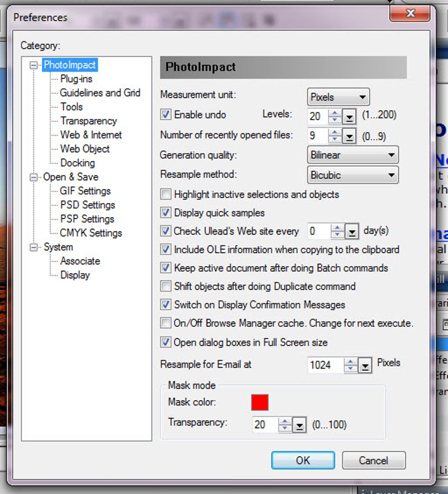Toggle Keep active document after Batch

166,268
